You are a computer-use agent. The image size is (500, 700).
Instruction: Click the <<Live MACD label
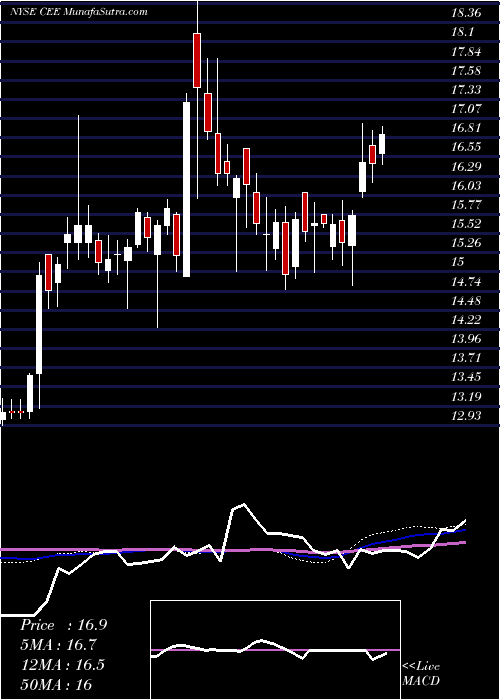coord(421,673)
